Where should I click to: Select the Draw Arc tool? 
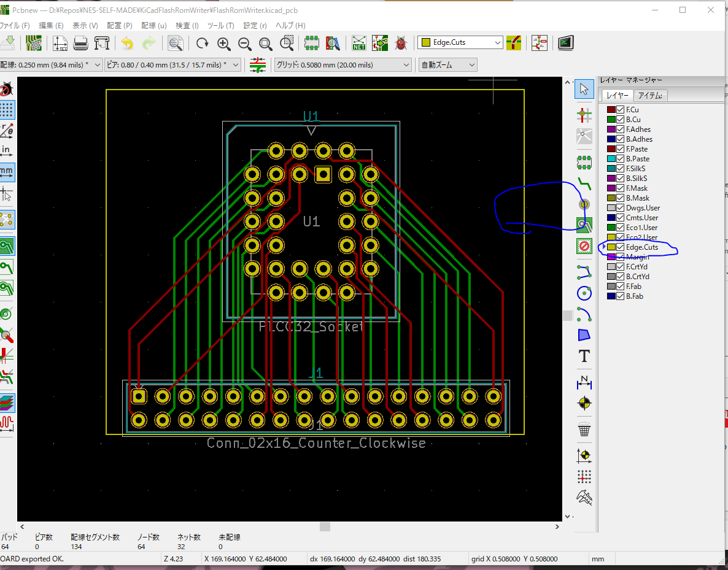tap(584, 314)
